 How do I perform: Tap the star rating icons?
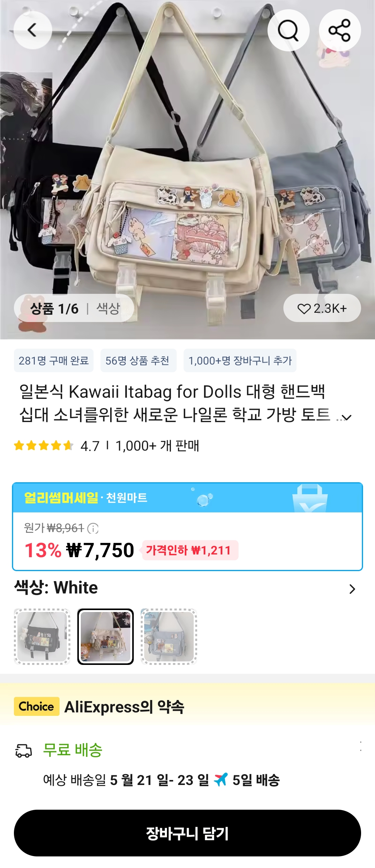point(43,446)
